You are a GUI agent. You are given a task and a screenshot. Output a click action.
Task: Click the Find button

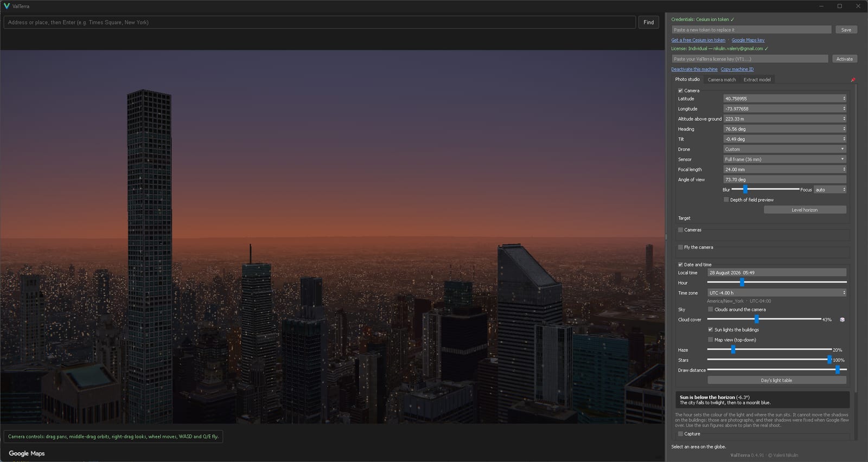tap(649, 22)
